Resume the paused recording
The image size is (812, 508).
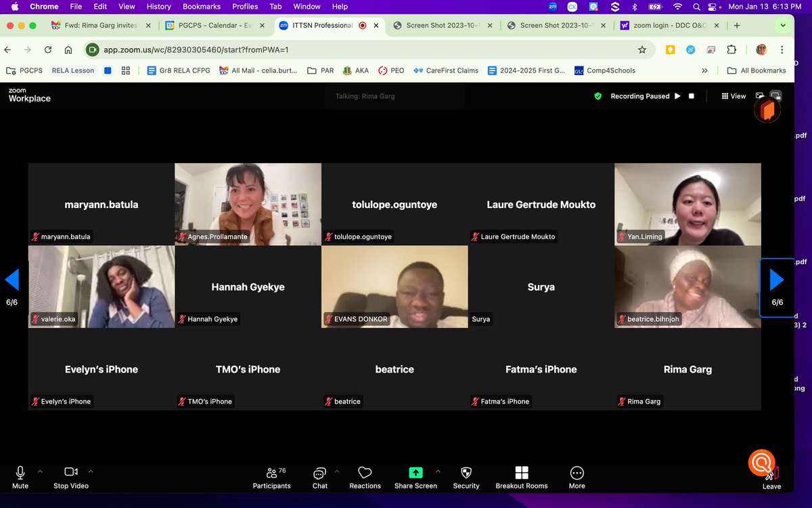click(x=677, y=96)
